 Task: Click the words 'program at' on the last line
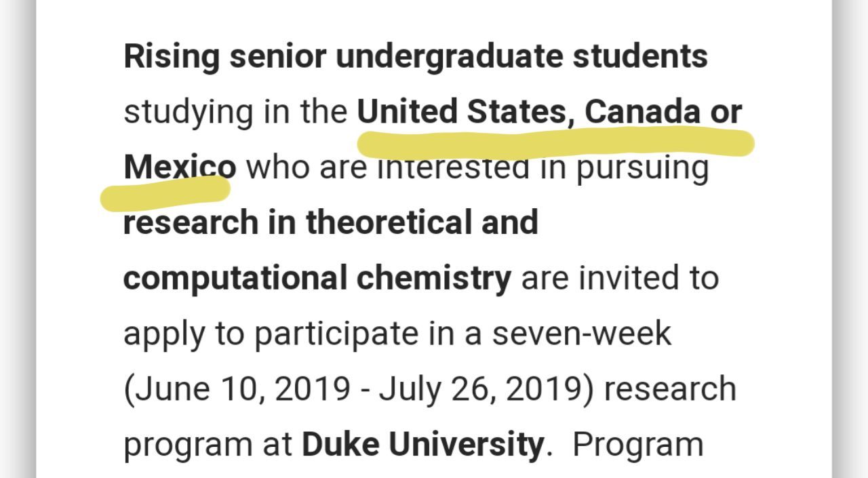(x=208, y=445)
